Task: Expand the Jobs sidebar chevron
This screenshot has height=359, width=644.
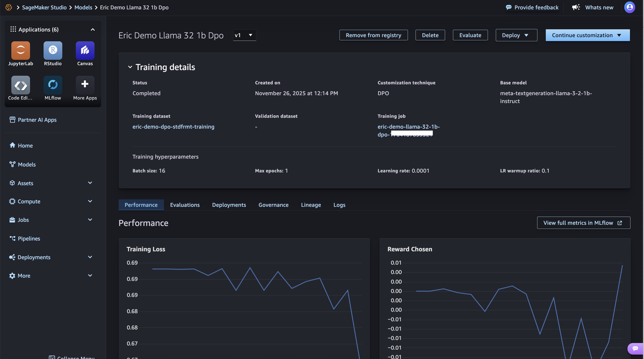Action: [x=90, y=220]
